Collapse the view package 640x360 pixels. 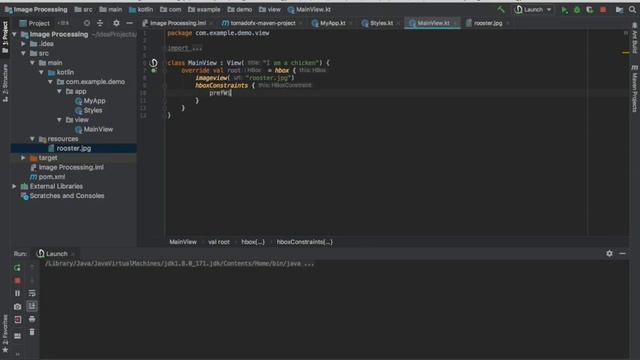pyautogui.click(x=60, y=120)
